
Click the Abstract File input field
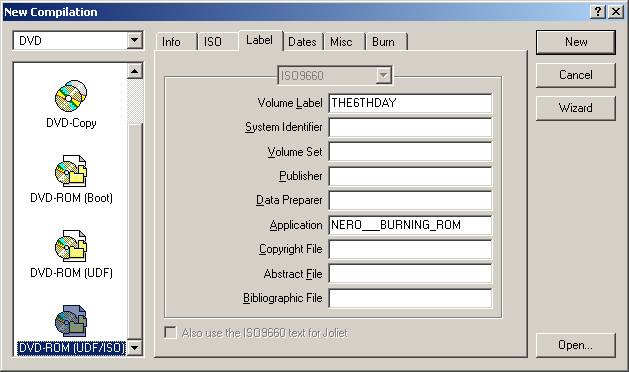(x=410, y=274)
